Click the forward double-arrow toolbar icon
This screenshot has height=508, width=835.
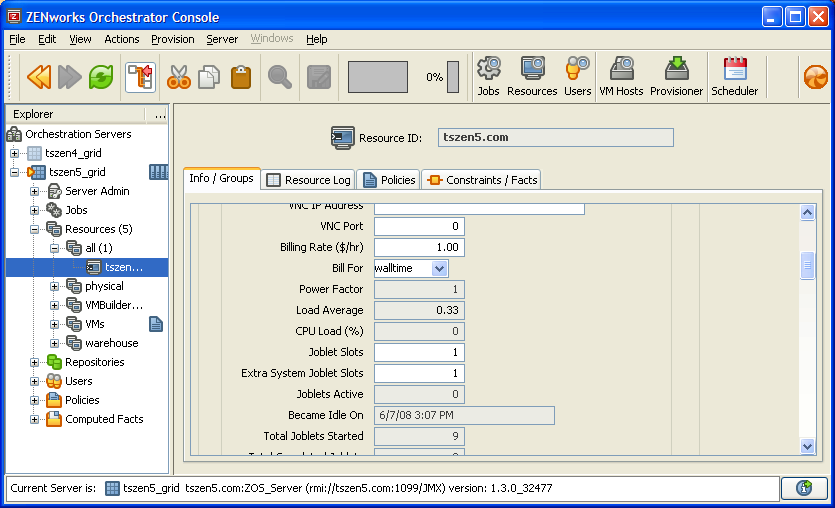[70, 77]
